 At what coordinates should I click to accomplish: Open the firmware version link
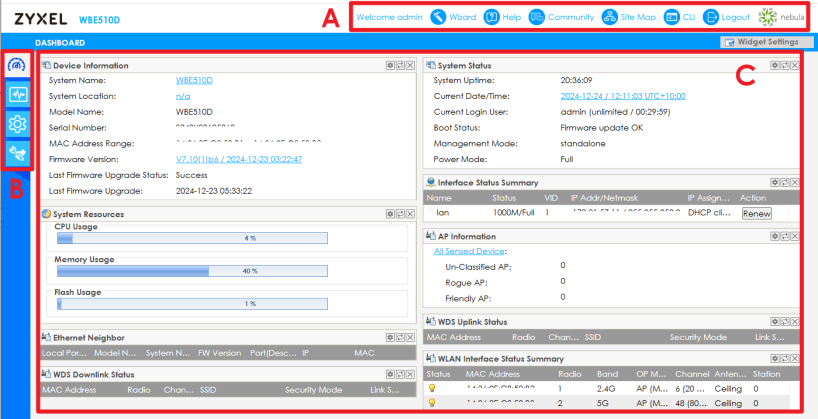(x=238, y=159)
